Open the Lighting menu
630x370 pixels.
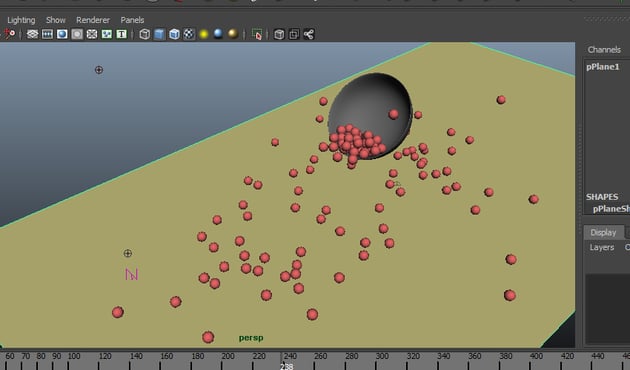point(21,20)
